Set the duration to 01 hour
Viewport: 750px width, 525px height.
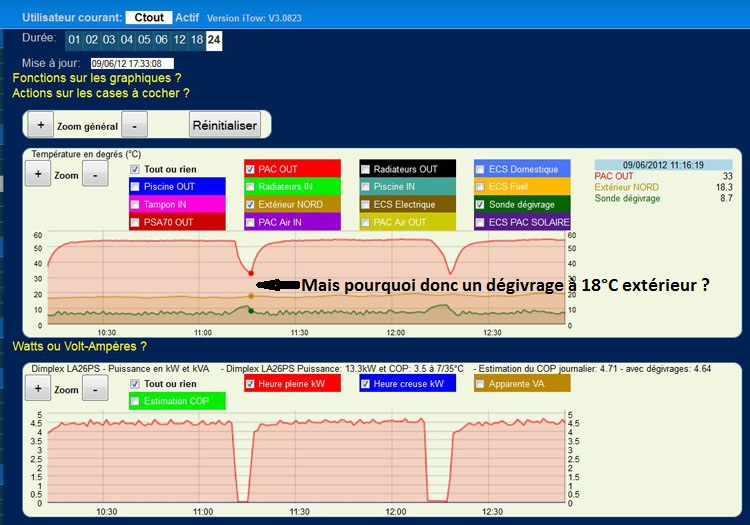[74, 40]
